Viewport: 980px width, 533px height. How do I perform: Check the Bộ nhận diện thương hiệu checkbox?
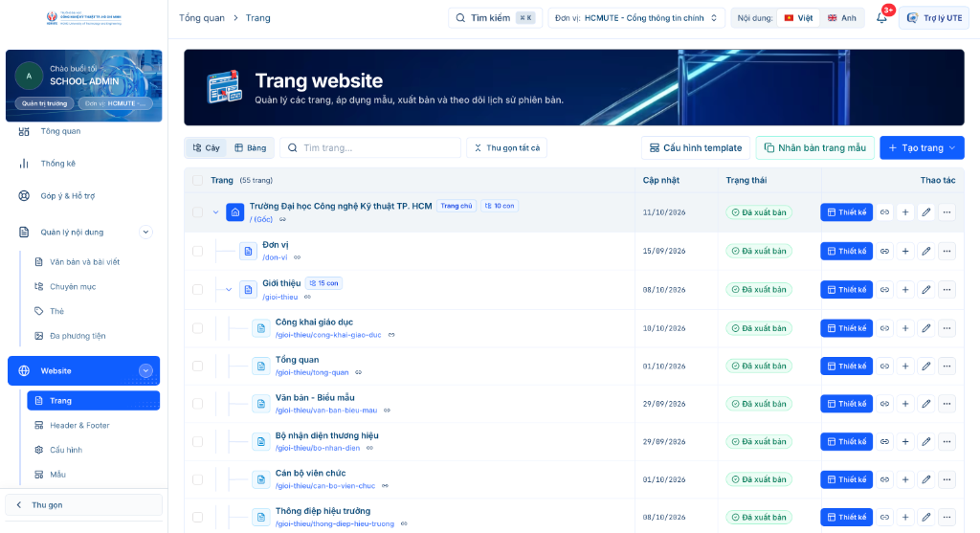click(x=197, y=442)
